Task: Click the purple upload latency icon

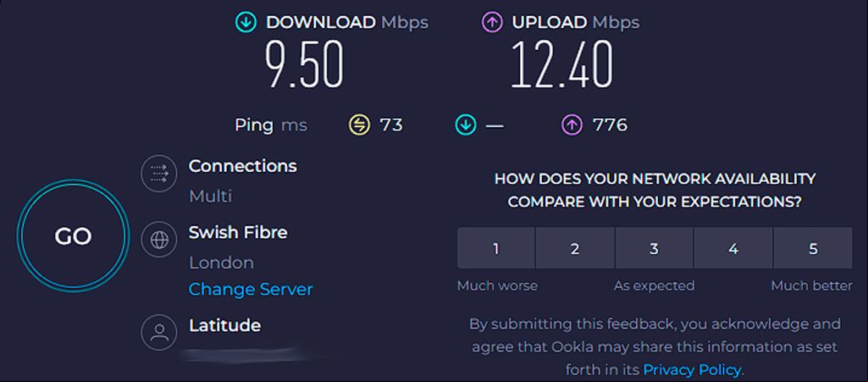Action: 572,125
